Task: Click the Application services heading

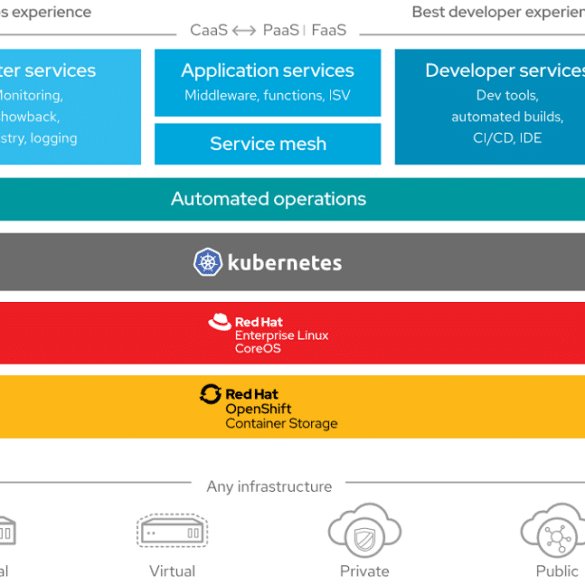Action: pos(268,71)
